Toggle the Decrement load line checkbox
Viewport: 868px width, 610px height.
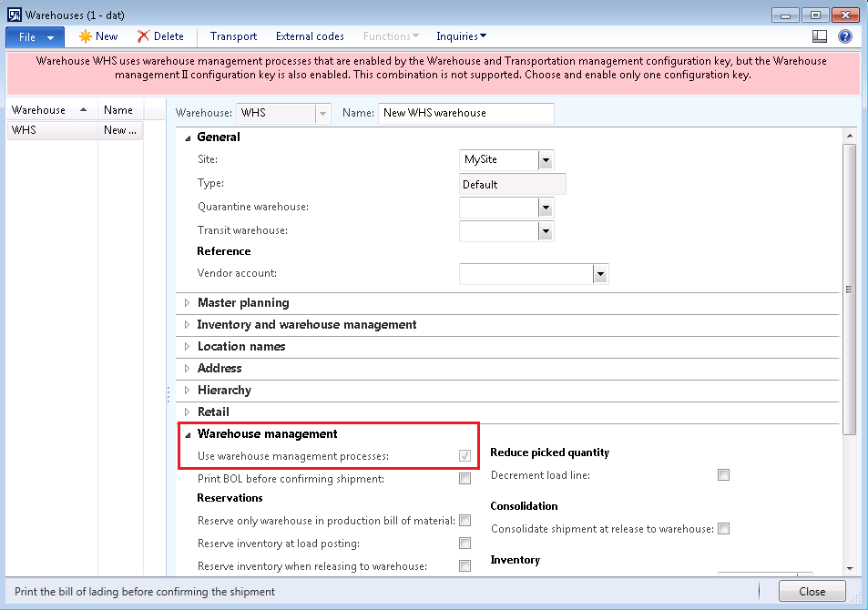[x=723, y=474]
